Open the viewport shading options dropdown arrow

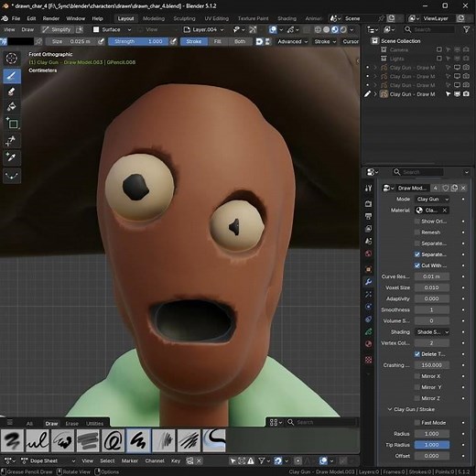tap(352, 29)
